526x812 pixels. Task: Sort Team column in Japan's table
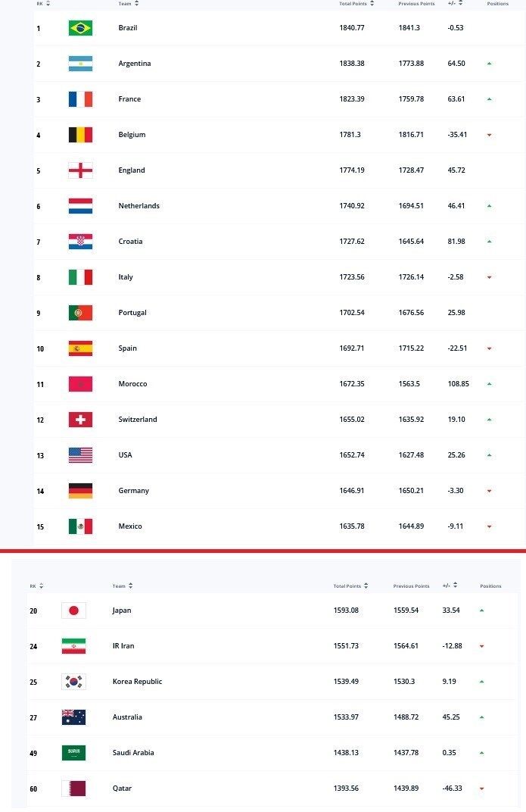131,586
